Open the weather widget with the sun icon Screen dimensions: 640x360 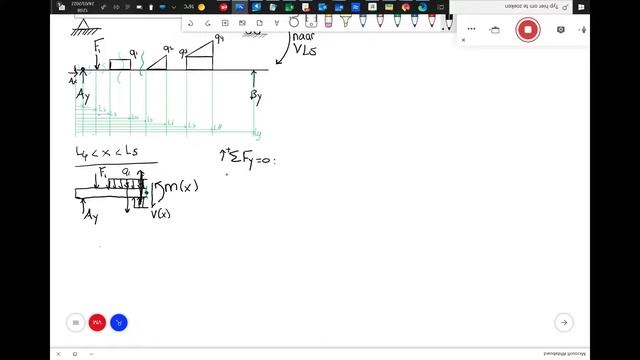195,7
